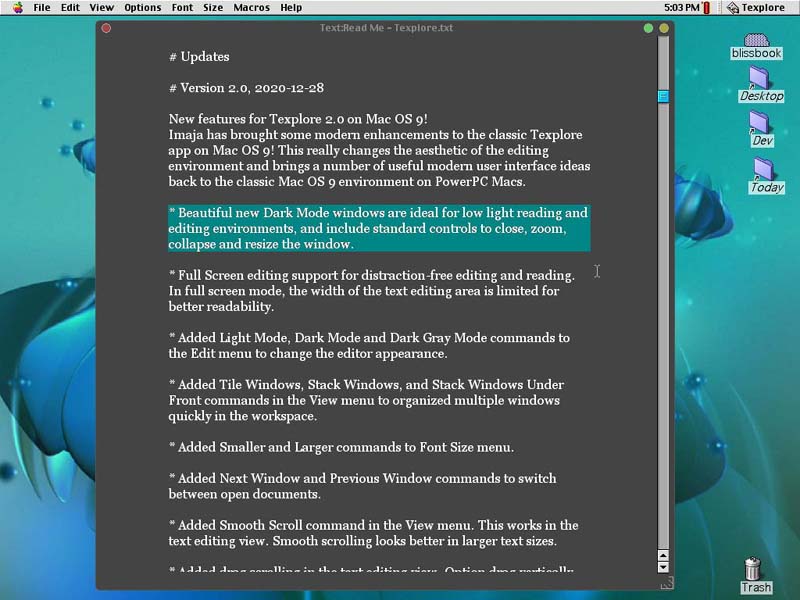This screenshot has height=600, width=800.
Task: Open the View menu
Action: 102,8
